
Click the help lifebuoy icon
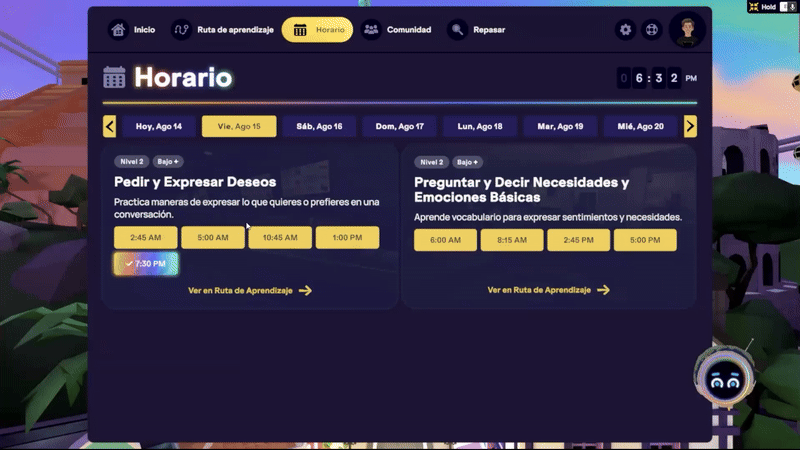(x=652, y=30)
